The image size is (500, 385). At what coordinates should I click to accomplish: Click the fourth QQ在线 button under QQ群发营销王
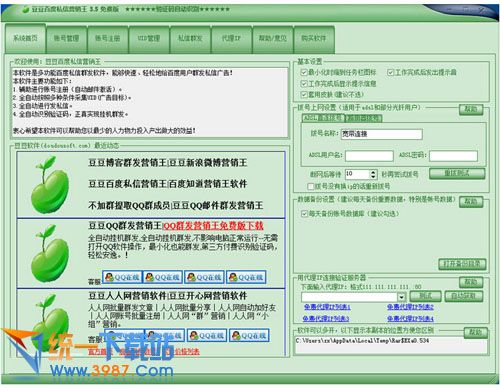246,277
